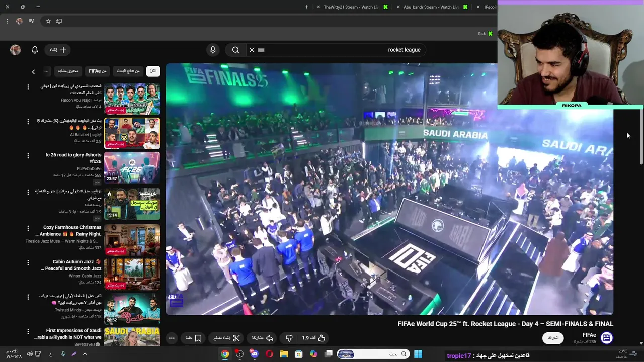This screenshot has width=644, height=362.
Task: Open Cozy Farmhouse Christmas Ambience thumbnail
Action: pos(132,240)
